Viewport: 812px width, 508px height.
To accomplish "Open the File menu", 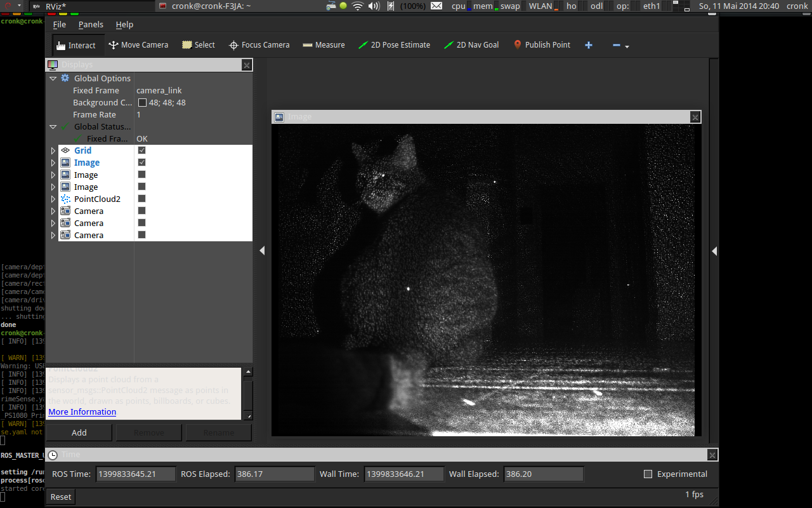I will point(60,24).
